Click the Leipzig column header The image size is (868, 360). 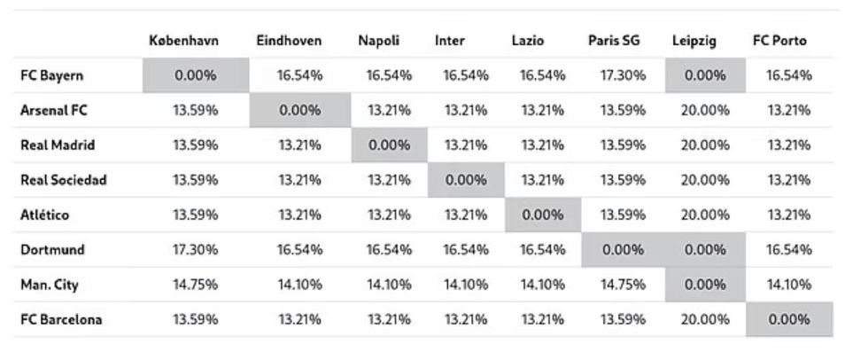[x=694, y=41]
